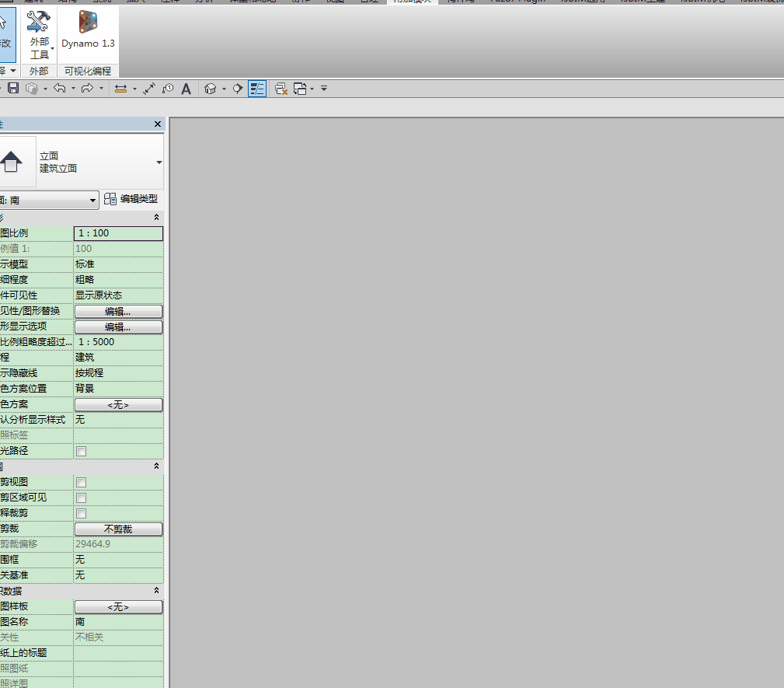Toggle the 光路径 checkbox
Image resolution: width=784 pixels, height=688 pixels.
81,452
